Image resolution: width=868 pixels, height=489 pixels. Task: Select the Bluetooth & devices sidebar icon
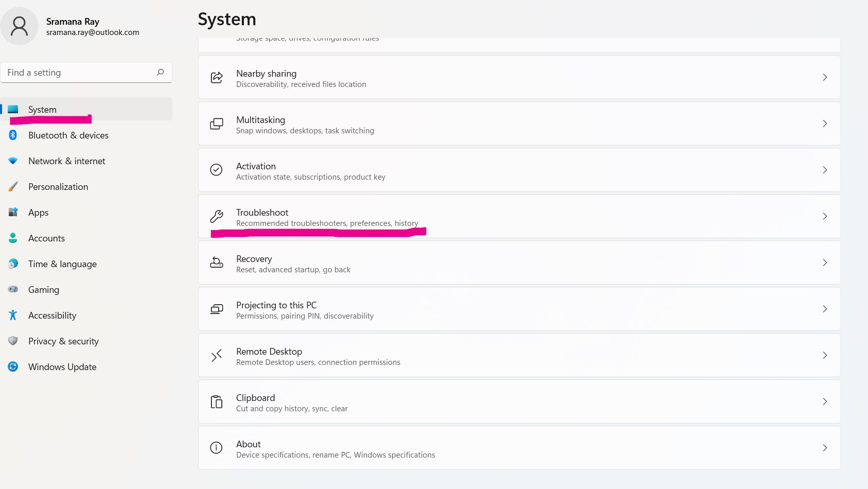13,135
